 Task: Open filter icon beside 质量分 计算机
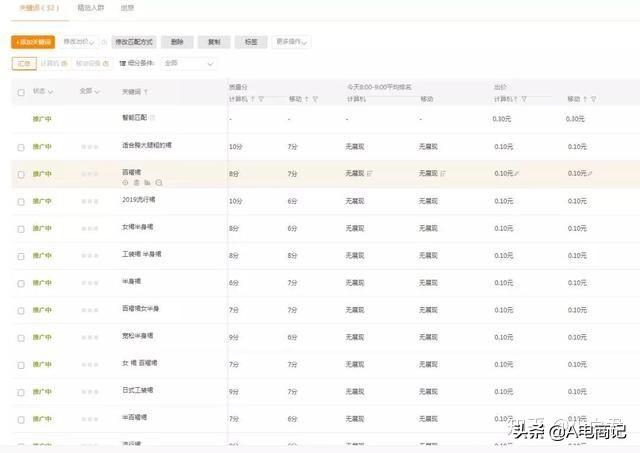click(261, 99)
